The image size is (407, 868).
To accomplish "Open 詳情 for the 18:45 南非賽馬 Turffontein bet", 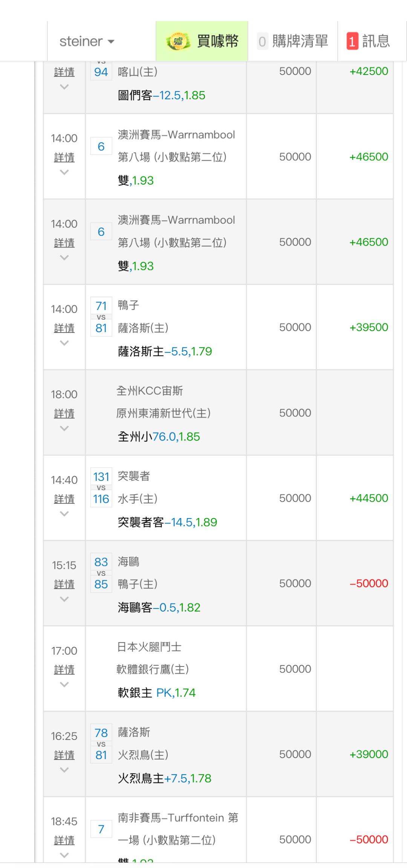I will (x=64, y=840).
